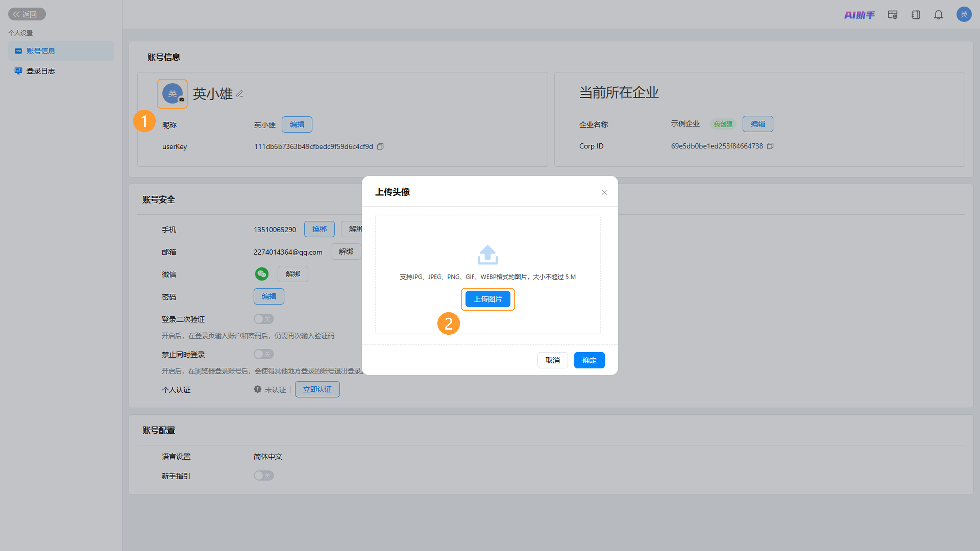Click the 上传头像 dialog title

392,192
